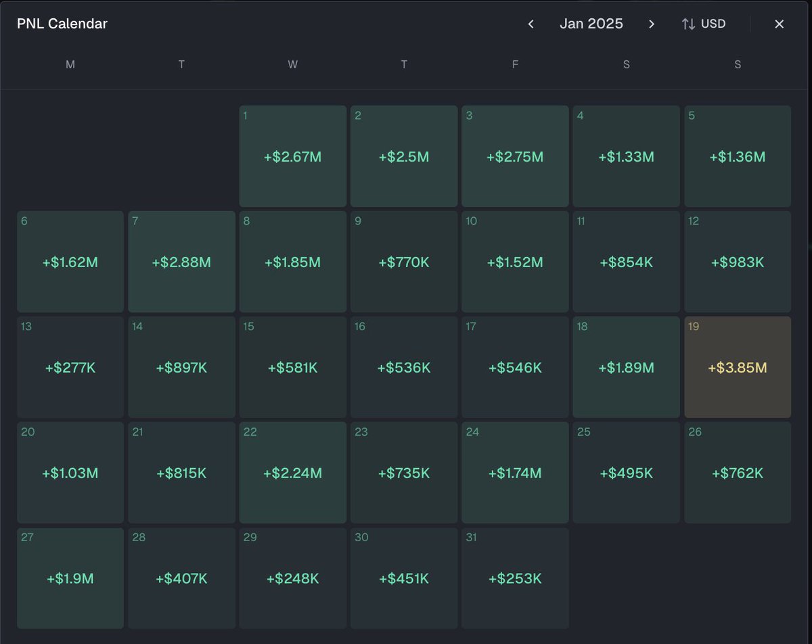Open January 5 Sunday cell +$1.36M
812x644 pixels.
pyautogui.click(x=737, y=156)
